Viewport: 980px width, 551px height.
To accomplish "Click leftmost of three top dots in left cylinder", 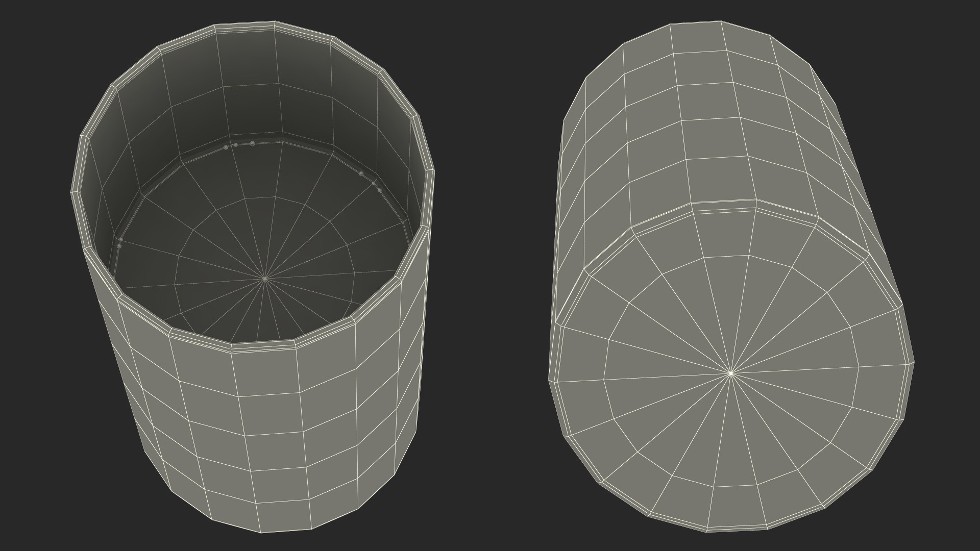I will coord(226,147).
